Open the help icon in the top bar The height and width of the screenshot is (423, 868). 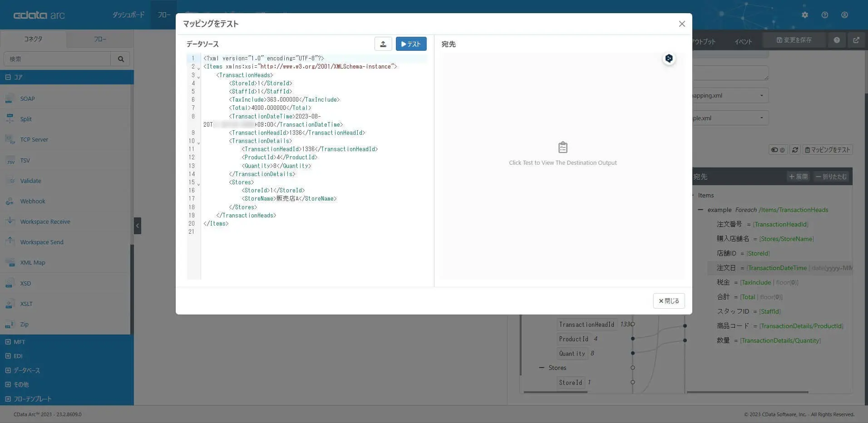pos(824,15)
